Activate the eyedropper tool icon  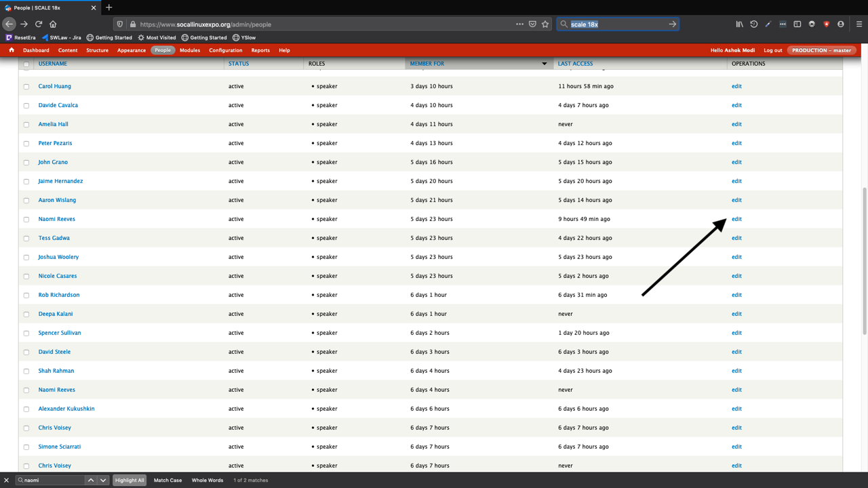tap(768, 24)
